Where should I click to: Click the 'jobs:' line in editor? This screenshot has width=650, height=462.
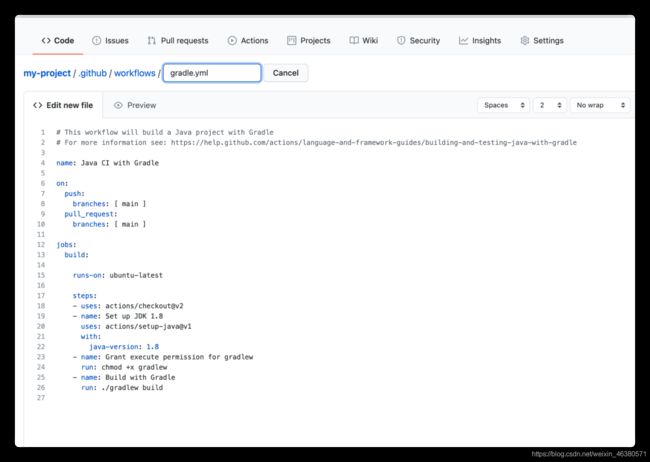coord(66,245)
